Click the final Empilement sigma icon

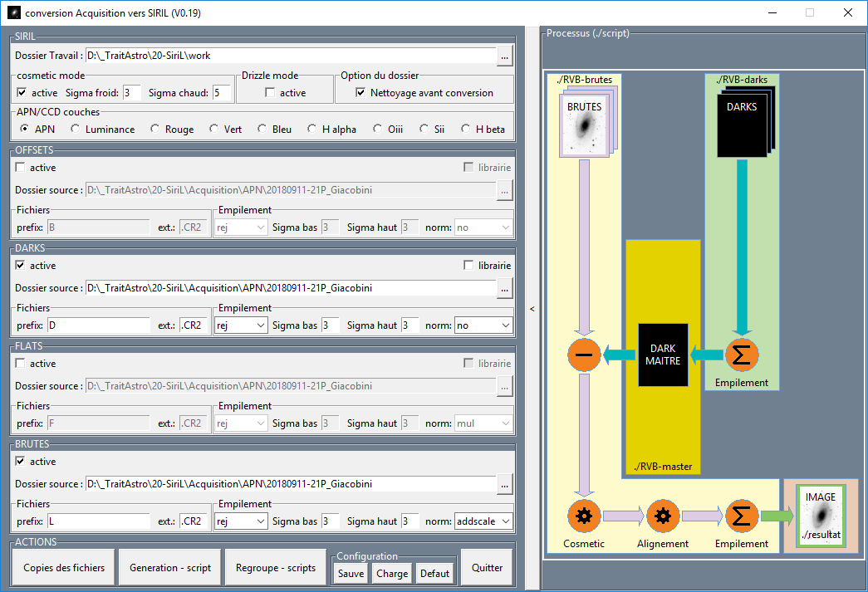(x=742, y=516)
